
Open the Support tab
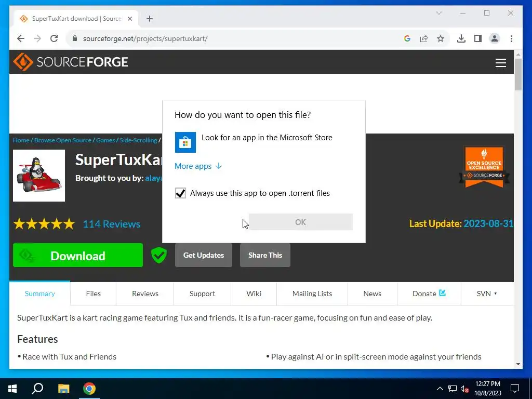[202, 294]
